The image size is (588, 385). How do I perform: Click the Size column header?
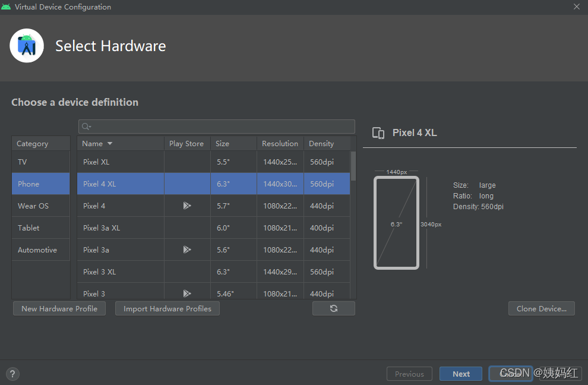click(x=233, y=143)
